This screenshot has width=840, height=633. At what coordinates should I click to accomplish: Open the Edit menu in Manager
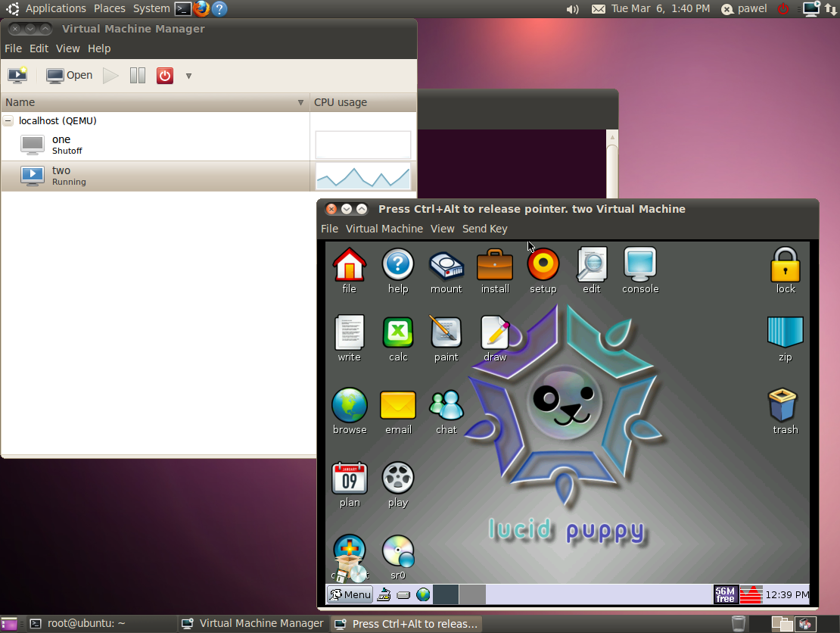click(x=39, y=48)
